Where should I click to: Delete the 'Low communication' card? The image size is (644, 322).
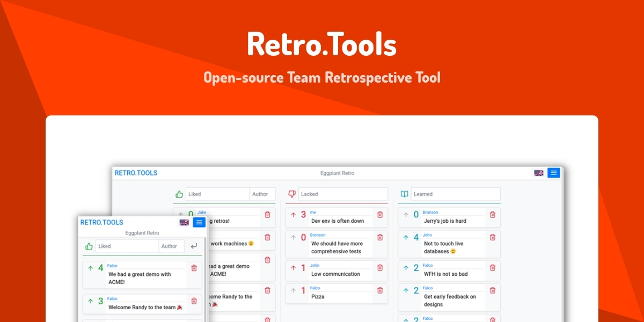tap(380, 268)
